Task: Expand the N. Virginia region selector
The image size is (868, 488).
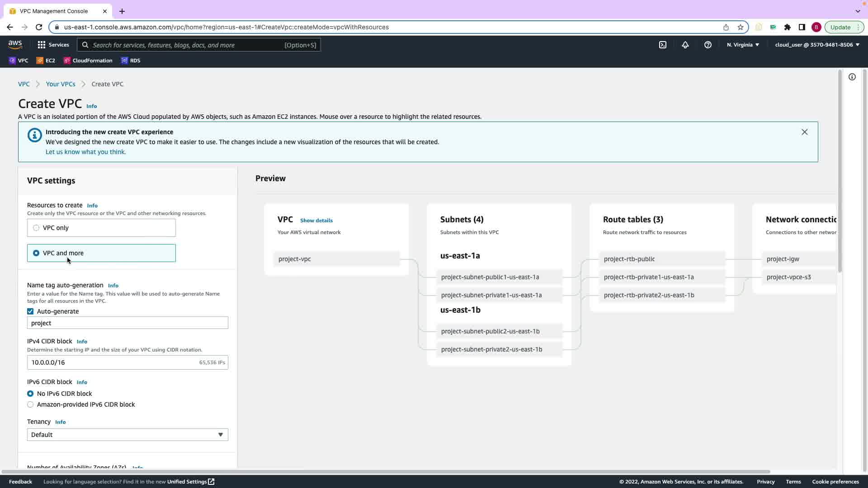Action: (x=743, y=45)
